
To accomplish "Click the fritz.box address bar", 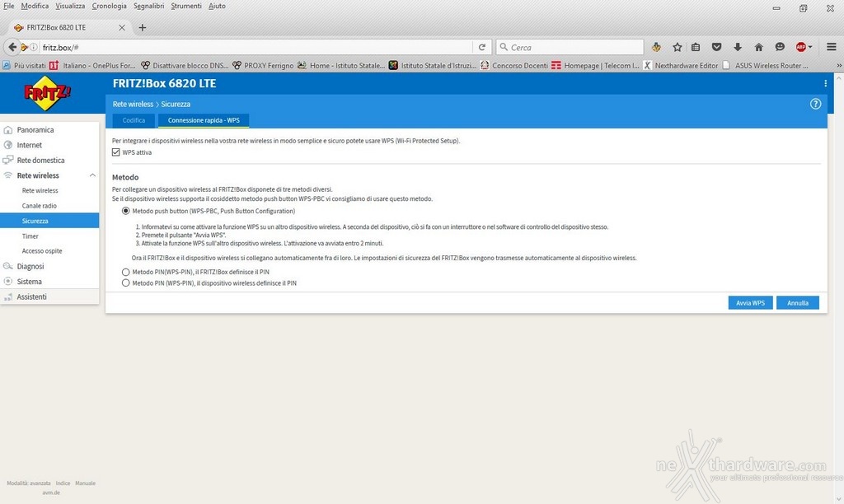I will click(x=256, y=47).
